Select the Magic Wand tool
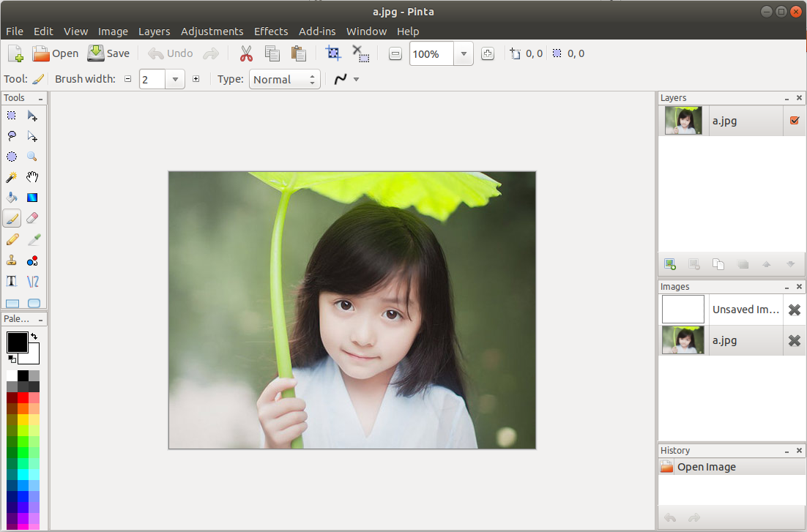 coord(11,178)
